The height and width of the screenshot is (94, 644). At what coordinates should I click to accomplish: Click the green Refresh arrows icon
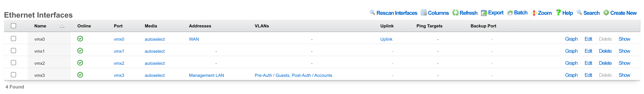455,13
